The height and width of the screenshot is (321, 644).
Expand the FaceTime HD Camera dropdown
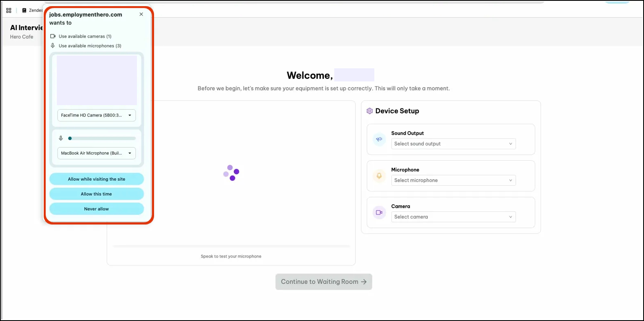[96, 115]
